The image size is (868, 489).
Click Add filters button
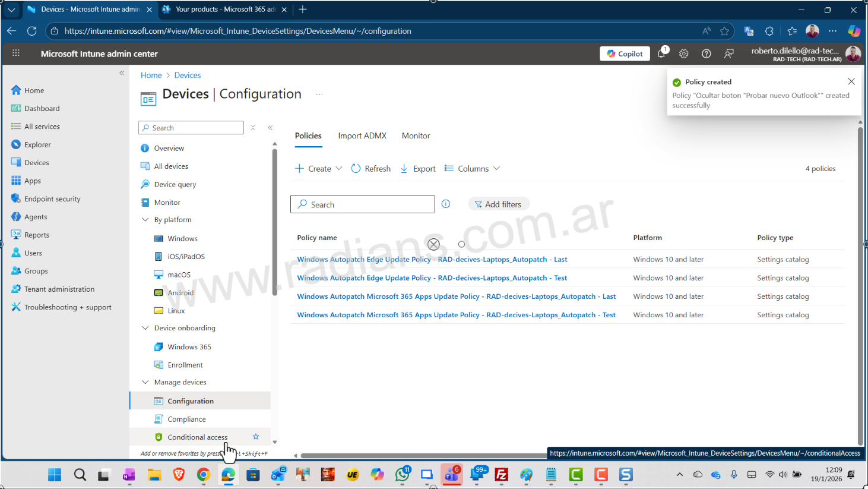[498, 204]
